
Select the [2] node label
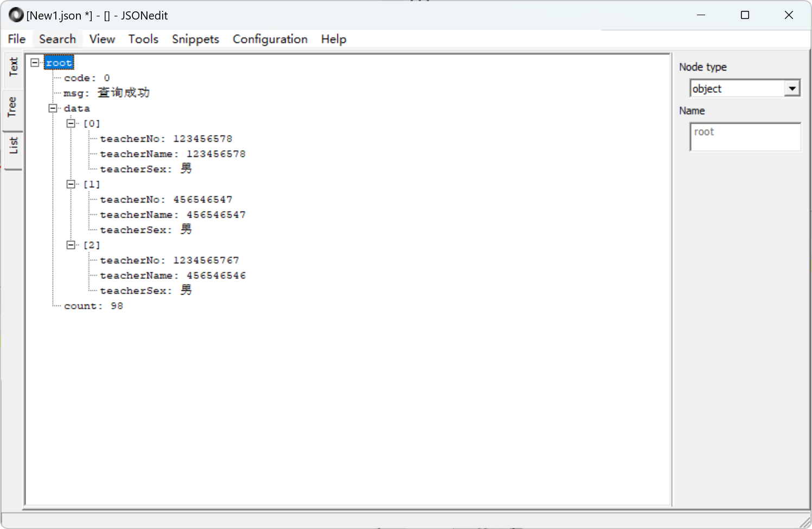92,245
